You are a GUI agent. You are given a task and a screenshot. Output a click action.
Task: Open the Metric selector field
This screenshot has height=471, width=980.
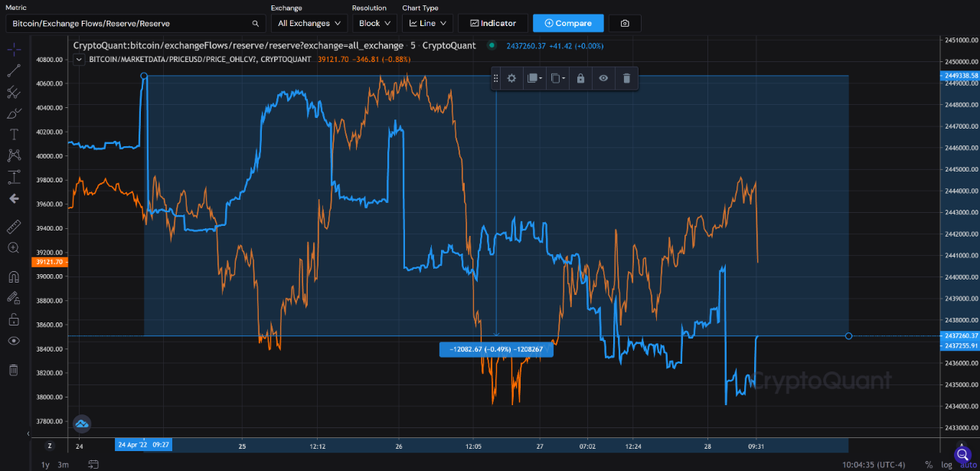(135, 23)
